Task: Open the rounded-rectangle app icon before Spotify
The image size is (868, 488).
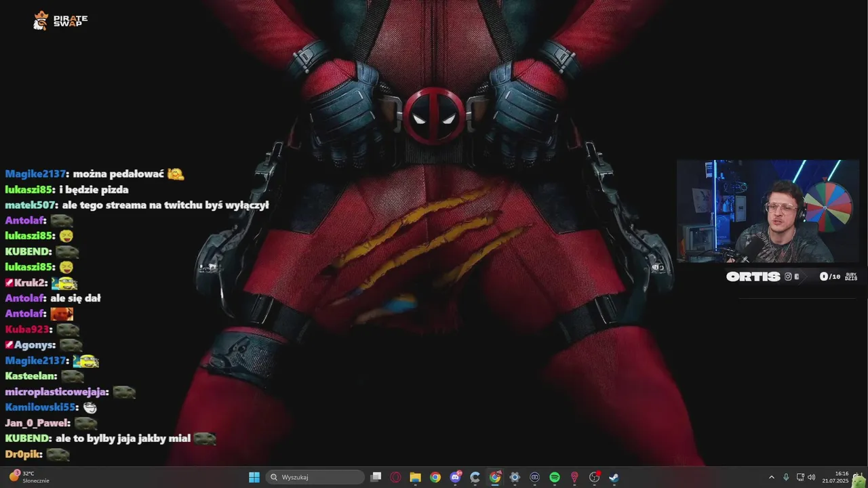Action: pos(535,477)
